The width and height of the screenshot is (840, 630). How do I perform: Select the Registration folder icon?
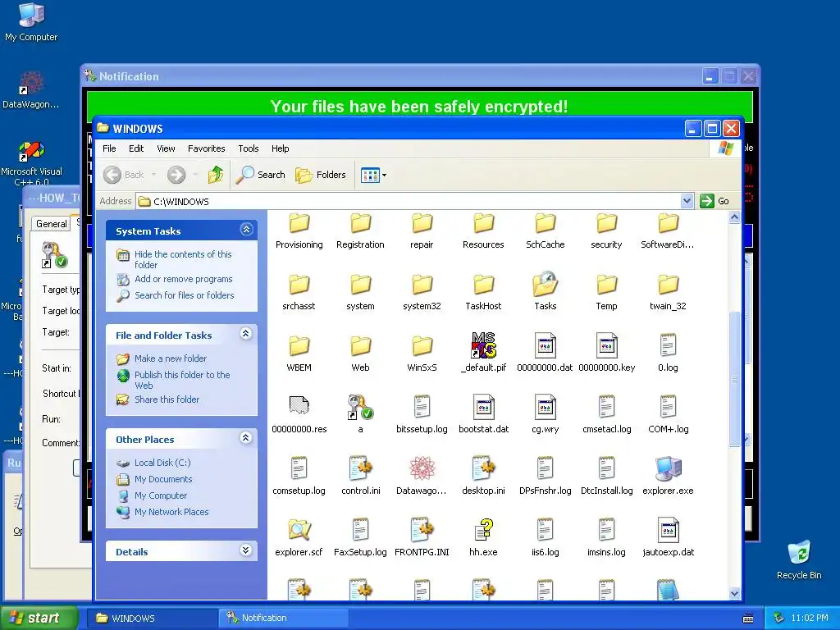point(361,224)
